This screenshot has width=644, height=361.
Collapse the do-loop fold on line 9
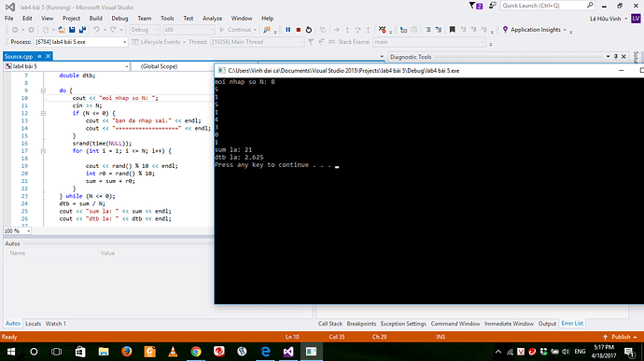click(43, 90)
